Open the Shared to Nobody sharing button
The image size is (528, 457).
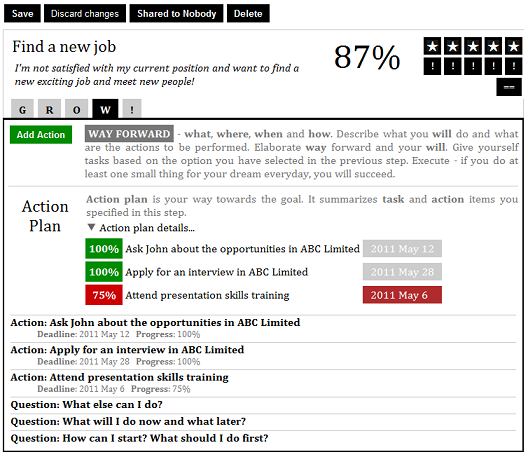[176, 13]
